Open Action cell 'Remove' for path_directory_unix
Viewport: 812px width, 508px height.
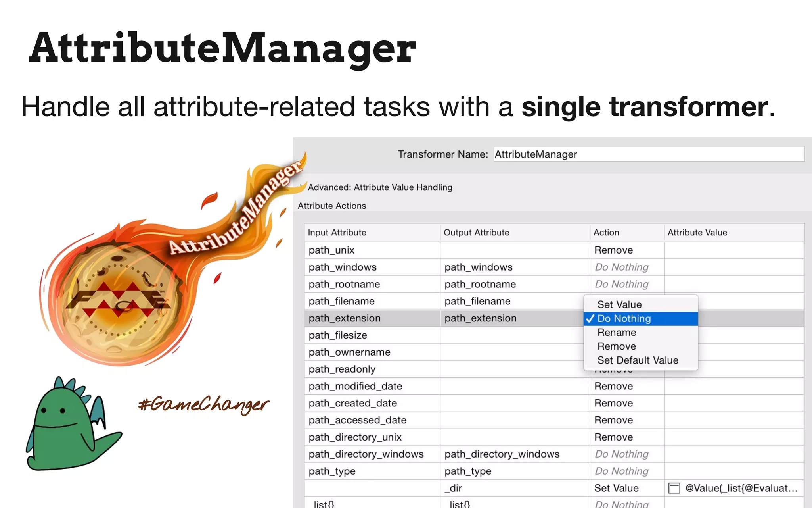(627, 437)
